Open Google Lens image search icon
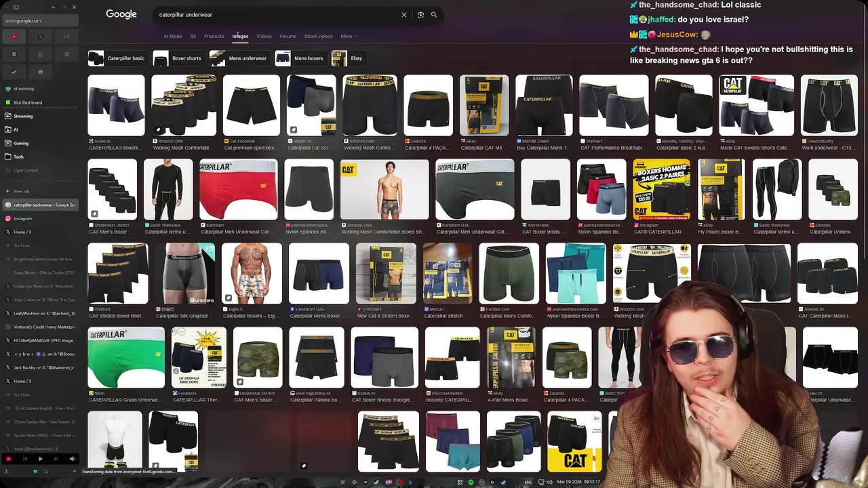The width and height of the screenshot is (868, 488). click(420, 15)
